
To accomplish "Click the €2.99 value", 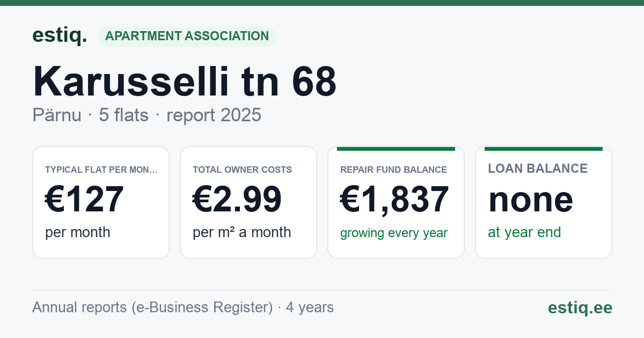I will (x=237, y=200).
